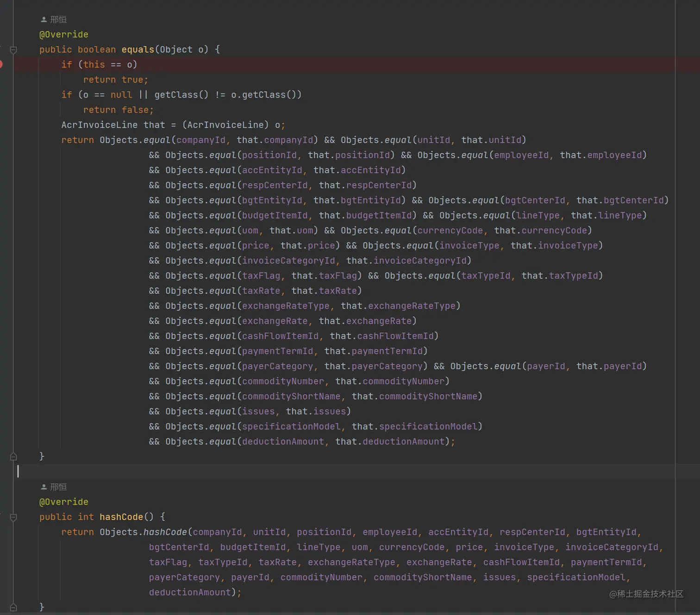
Task: Click 'that.accEntityId' in the equals comparison
Action: click(x=357, y=170)
